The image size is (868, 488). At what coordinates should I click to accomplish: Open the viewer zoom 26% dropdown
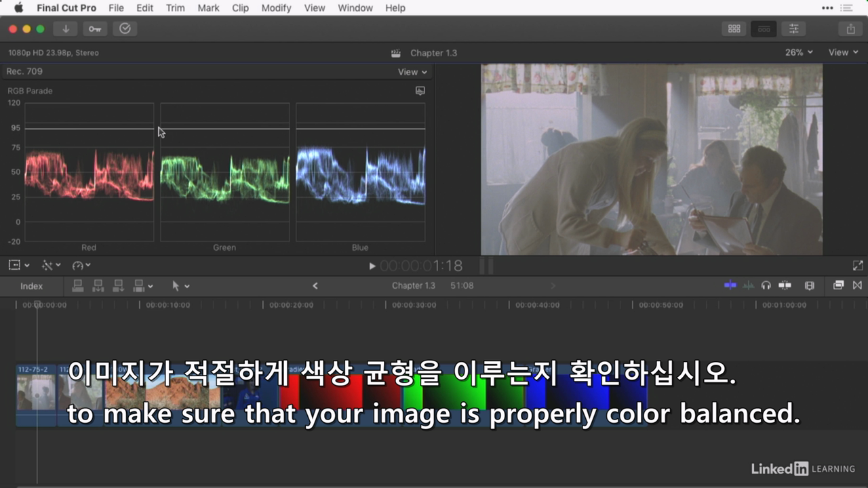click(x=799, y=52)
